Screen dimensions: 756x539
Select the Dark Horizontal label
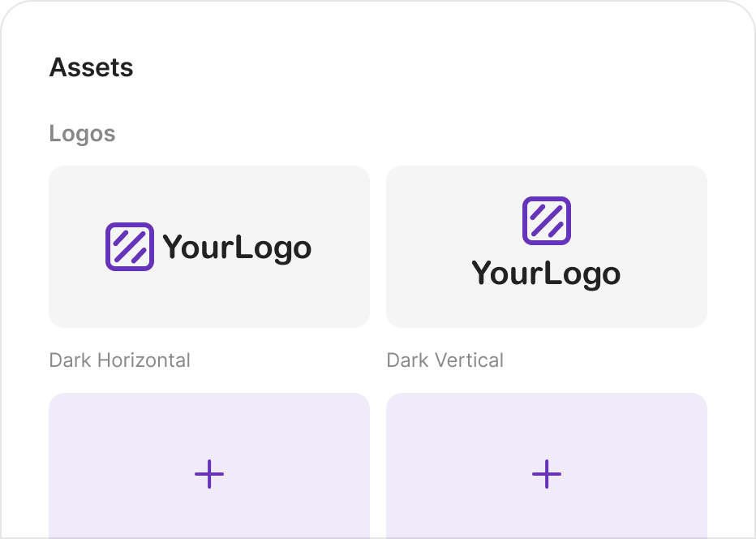tap(120, 360)
